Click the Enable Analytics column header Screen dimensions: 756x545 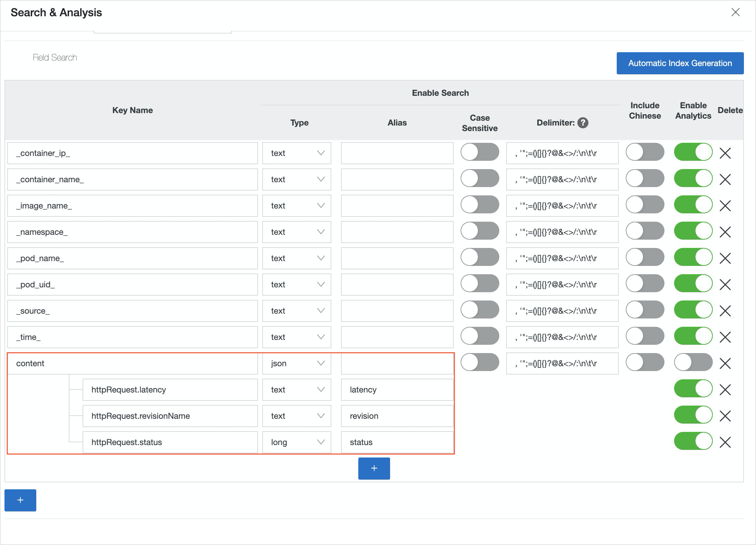click(693, 110)
